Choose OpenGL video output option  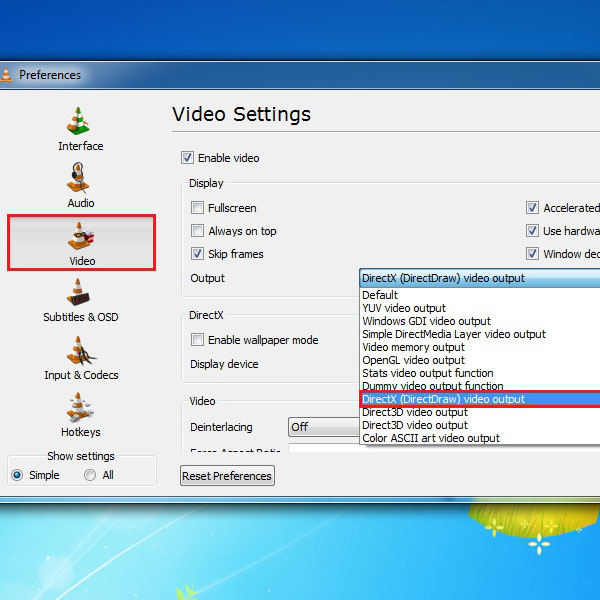[480, 360]
